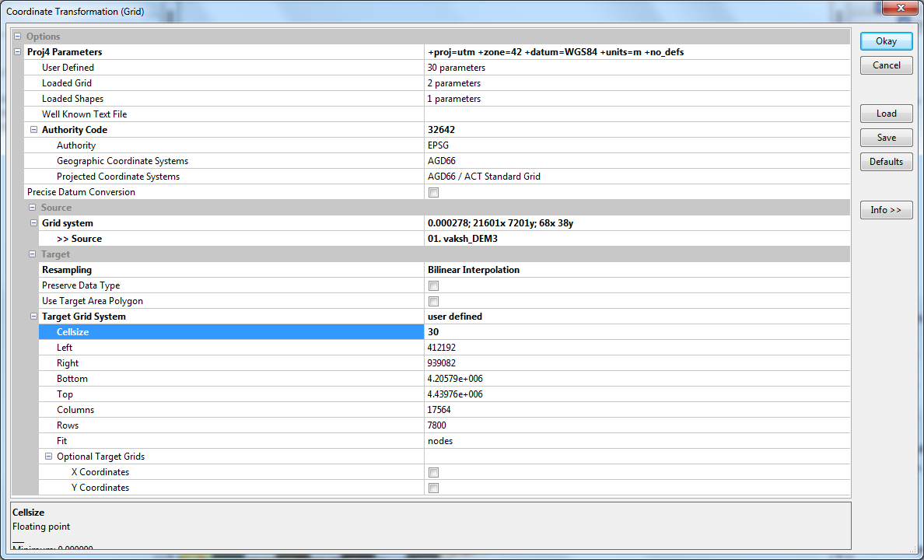
Task: Select the Fit row label
Action: (x=62, y=441)
